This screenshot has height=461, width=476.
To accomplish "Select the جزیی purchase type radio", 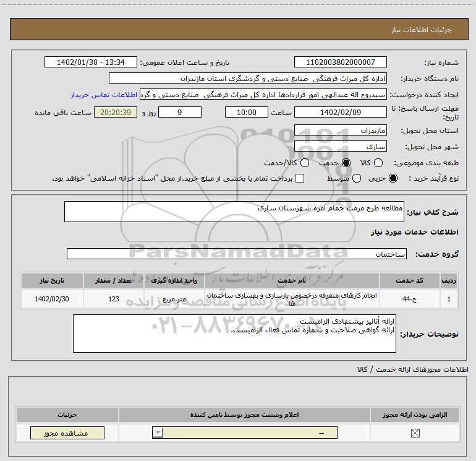I will (x=393, y=178).
